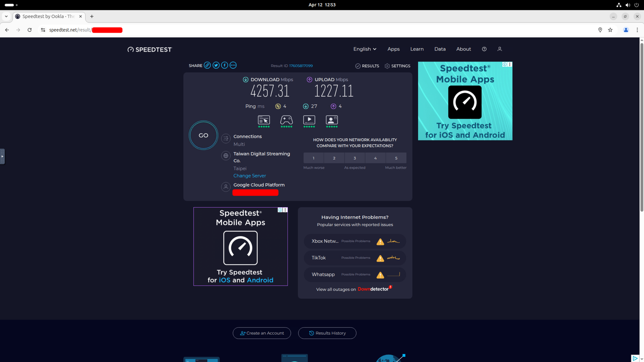The image size is (644, 362).
Task: Click the account profile icon in header
Action: pos(500,49)
